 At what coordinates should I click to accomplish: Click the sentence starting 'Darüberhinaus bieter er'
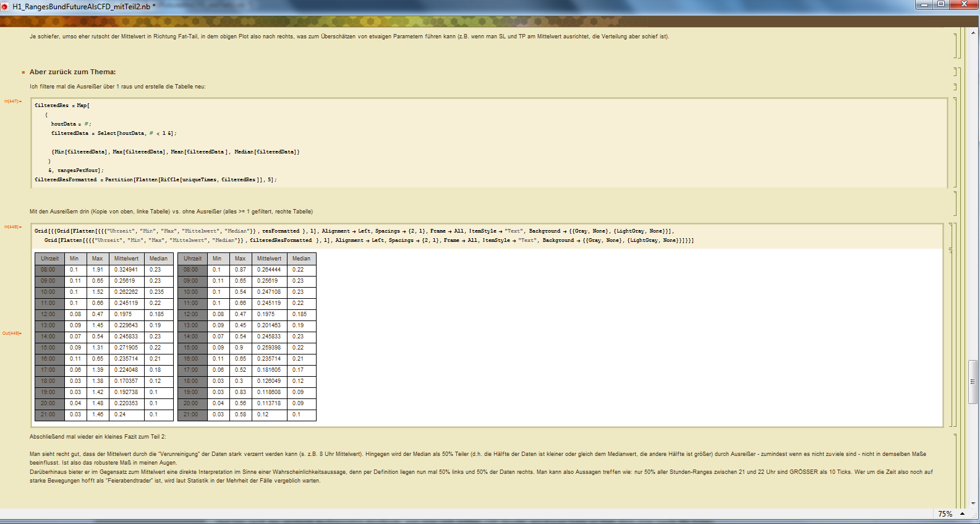481,476
